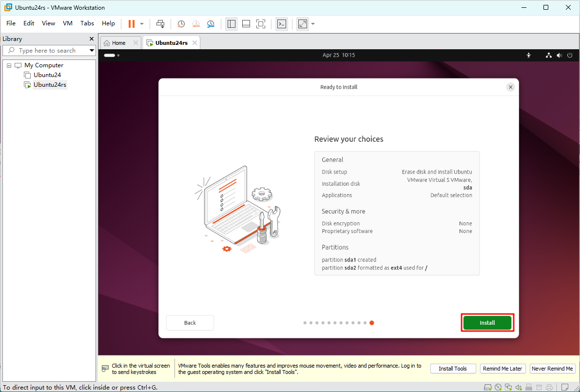Click the Install Tools button
The width and height of the screenshot is (580, 392).
coord(452,369)
